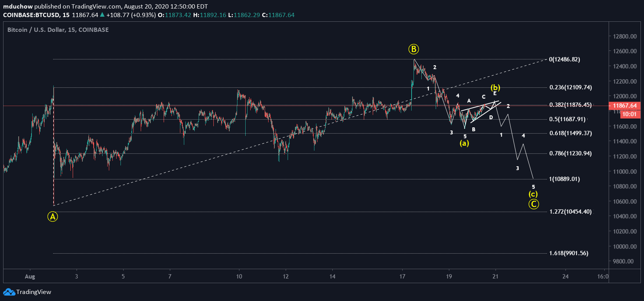This screenshot has width=644, height=301.
Task: Click price axis label 12600.00
Action: 625,51
